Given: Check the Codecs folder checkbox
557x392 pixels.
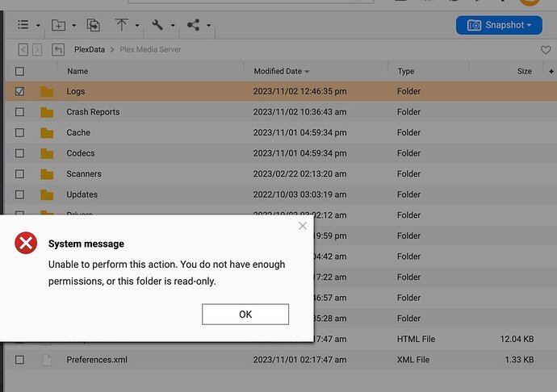Looking at the screenshot, I should point(20,153).
